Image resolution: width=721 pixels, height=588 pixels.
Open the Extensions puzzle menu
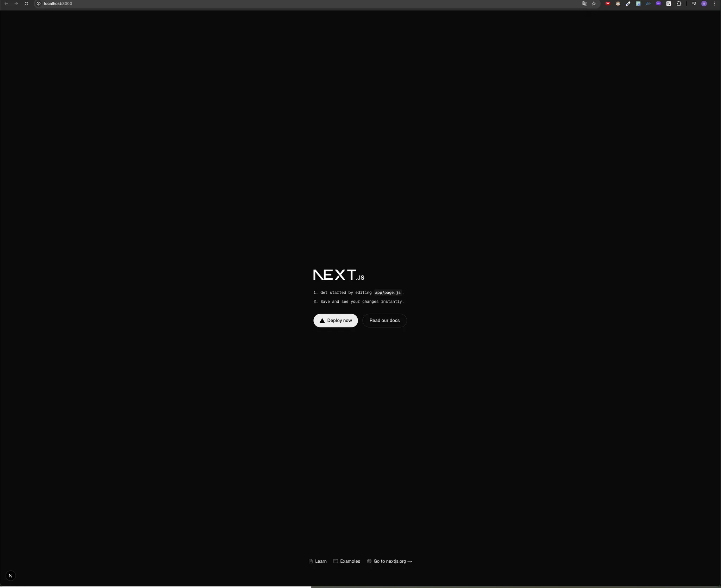(679, 4)
